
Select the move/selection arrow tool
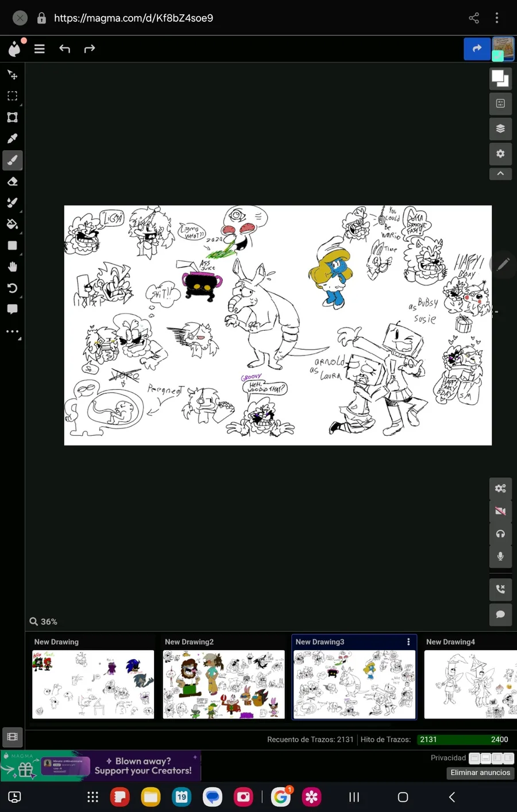tap(12, 75)
